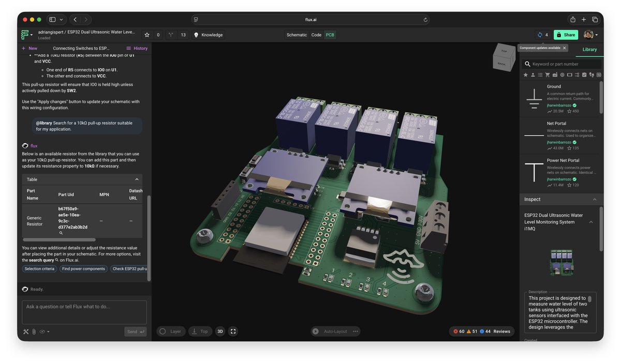Open fullscreen view of the 3D board
Screen dimensions: 621x364
point(233,331)
